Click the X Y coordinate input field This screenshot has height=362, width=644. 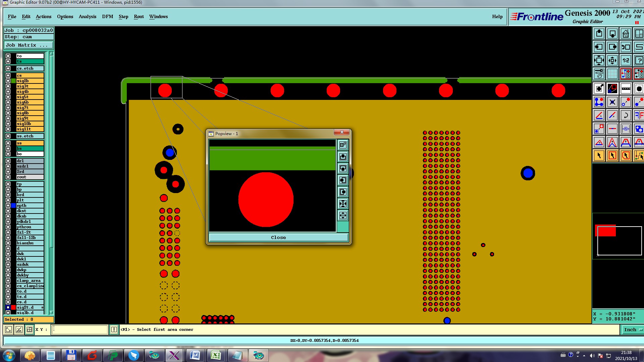pyautogui.click(x=80, y=330)
